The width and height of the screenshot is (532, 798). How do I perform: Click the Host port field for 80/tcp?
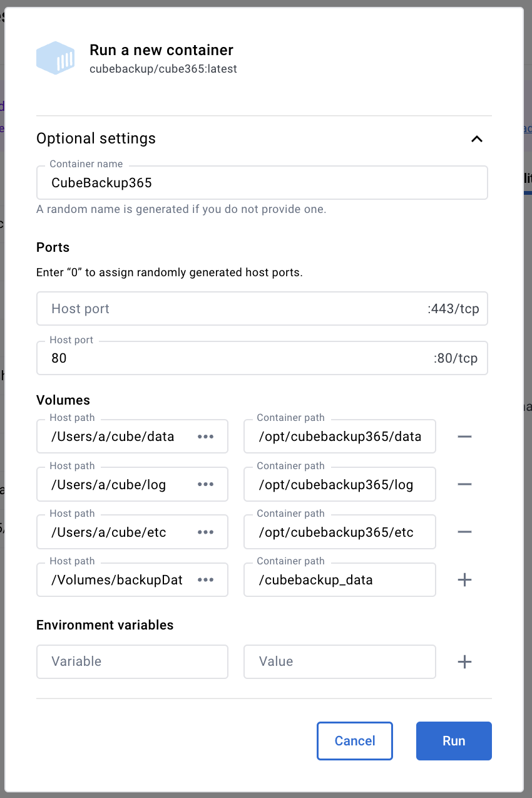pyautogui.click(x=262, y=358)
